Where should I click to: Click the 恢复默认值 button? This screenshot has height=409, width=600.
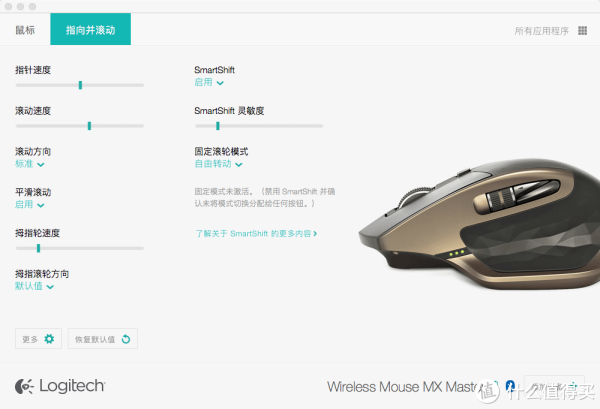(x=103, y=339)
